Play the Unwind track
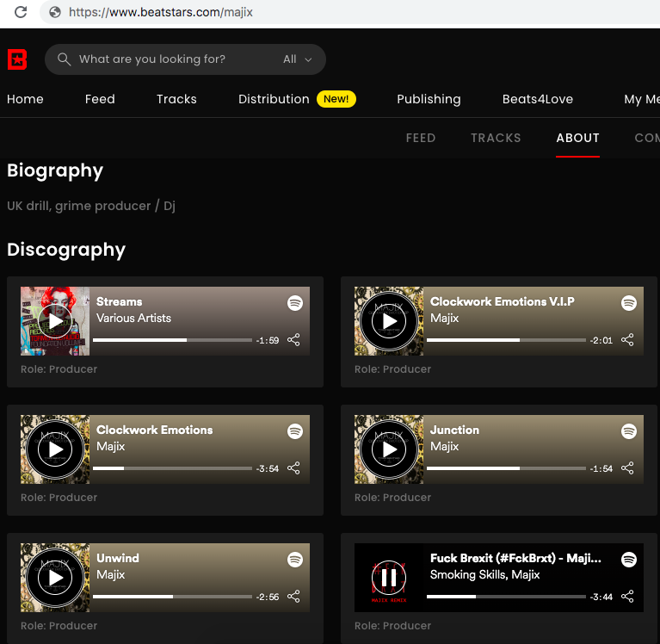This screenshot has width=660, height=644. (55, 578)
